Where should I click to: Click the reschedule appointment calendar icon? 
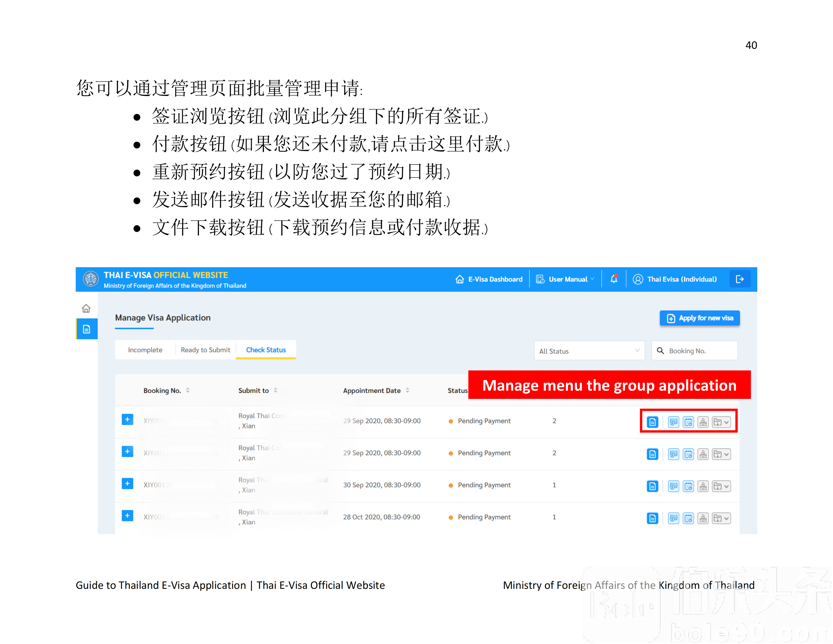689,422
